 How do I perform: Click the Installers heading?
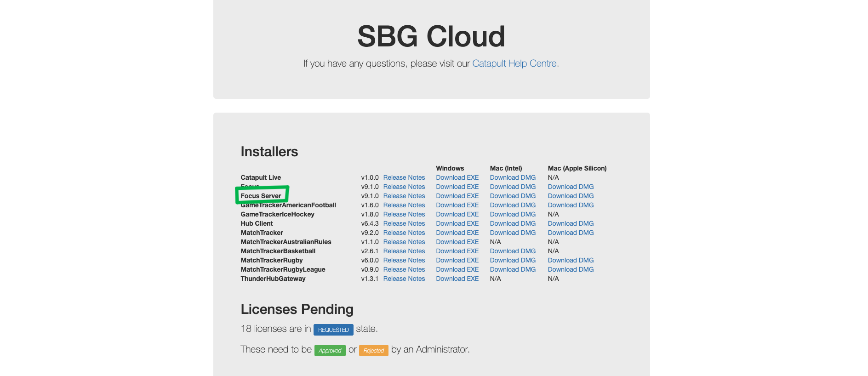(x=269, y=152)
